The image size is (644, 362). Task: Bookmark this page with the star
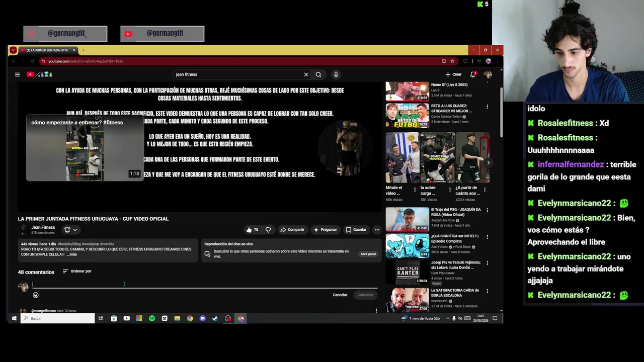coord(452,61)
